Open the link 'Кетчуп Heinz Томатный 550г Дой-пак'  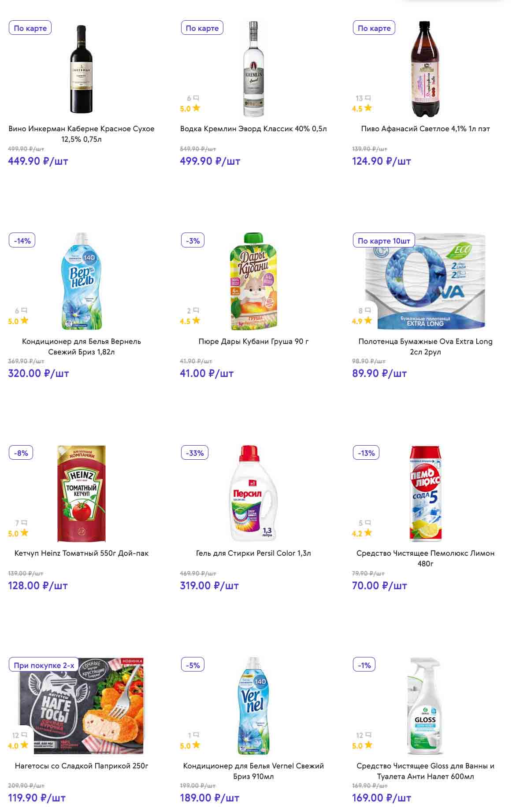coord(82,553)
